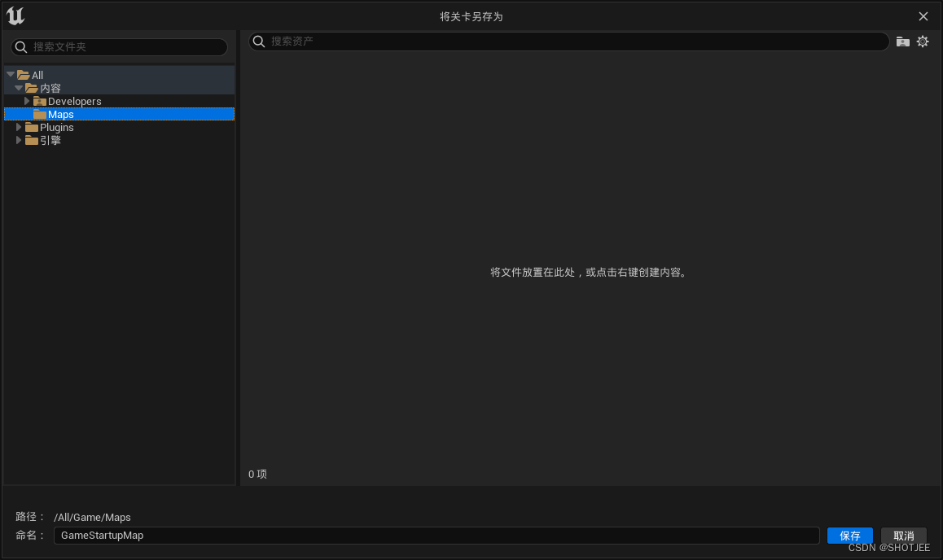The image size is (943, 560).
Task: Click the Plugins folder icon in the sidebar
Action: pos(30,127)
